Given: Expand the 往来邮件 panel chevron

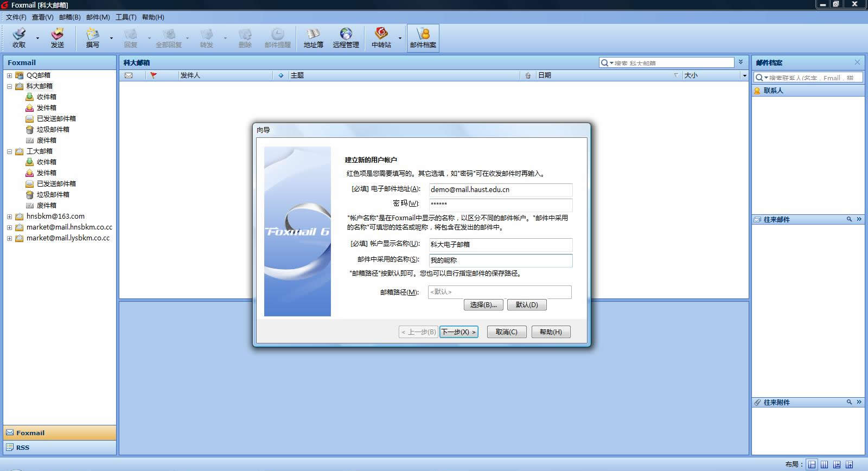Looking at the screenshot, I should click(x=859, y=219).
